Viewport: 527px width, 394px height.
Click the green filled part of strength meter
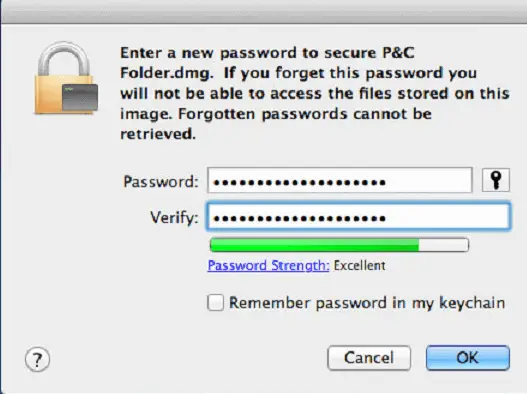(314, 245)
